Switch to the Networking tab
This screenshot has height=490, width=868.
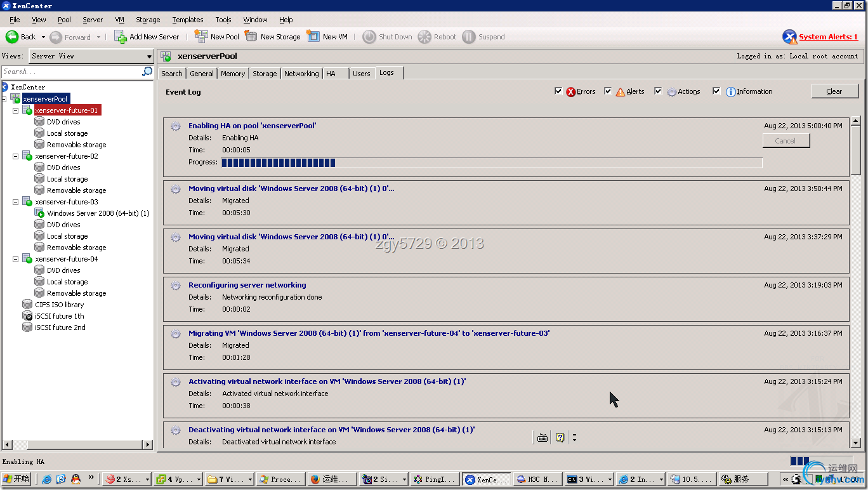[301, 74]
